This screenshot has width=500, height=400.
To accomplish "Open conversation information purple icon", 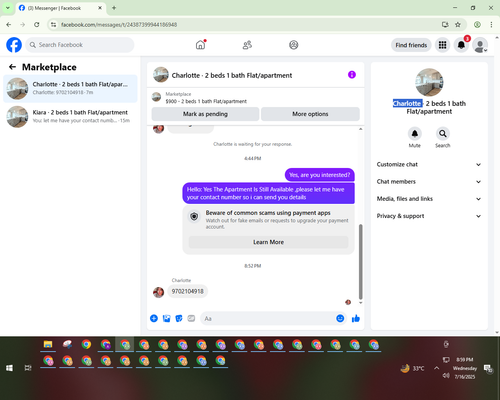I will (352, 75).
